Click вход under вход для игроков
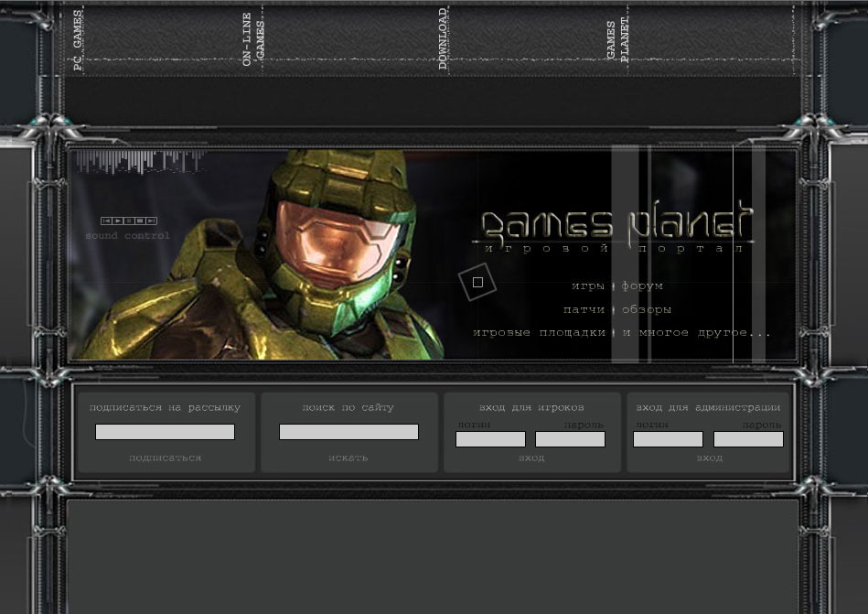The height and width of the screenshot is (614, 868). point(531,458)
